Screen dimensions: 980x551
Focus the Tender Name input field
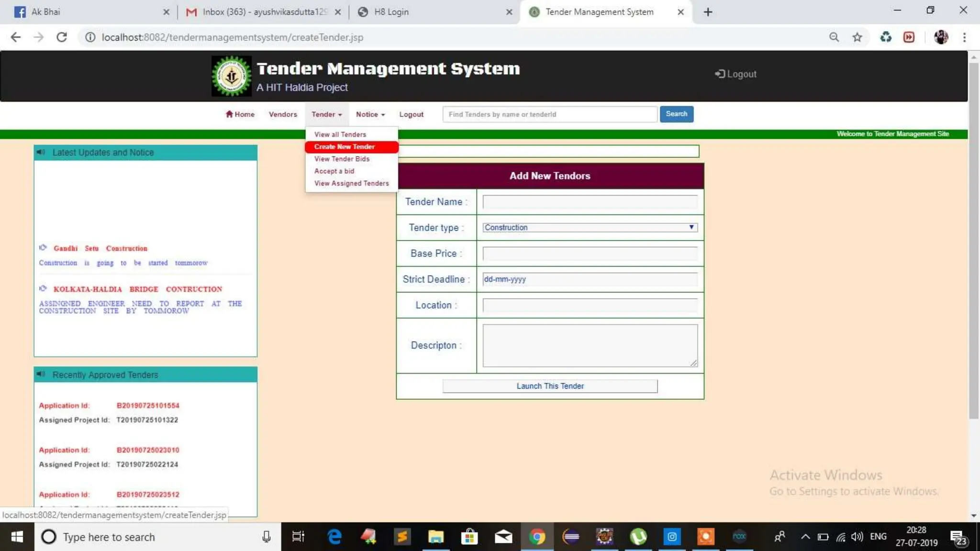click(590, 202)
